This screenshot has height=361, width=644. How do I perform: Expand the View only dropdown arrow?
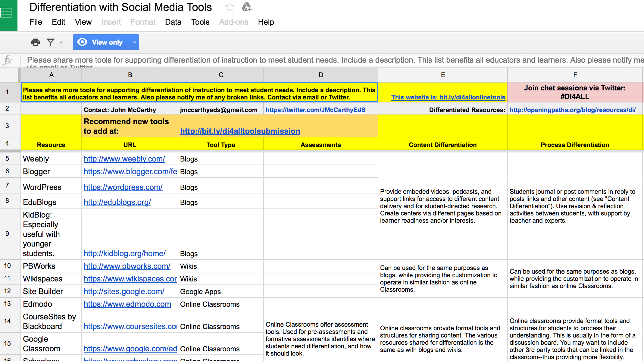pyautogui.click(x=135, y=42)
